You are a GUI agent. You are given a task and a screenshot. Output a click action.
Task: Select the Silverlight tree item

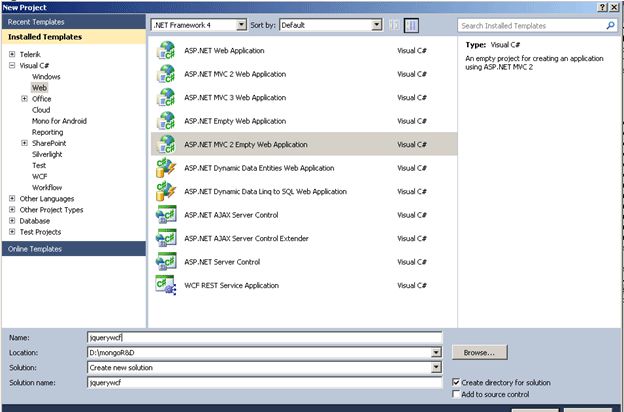click(x=47, y=154)
